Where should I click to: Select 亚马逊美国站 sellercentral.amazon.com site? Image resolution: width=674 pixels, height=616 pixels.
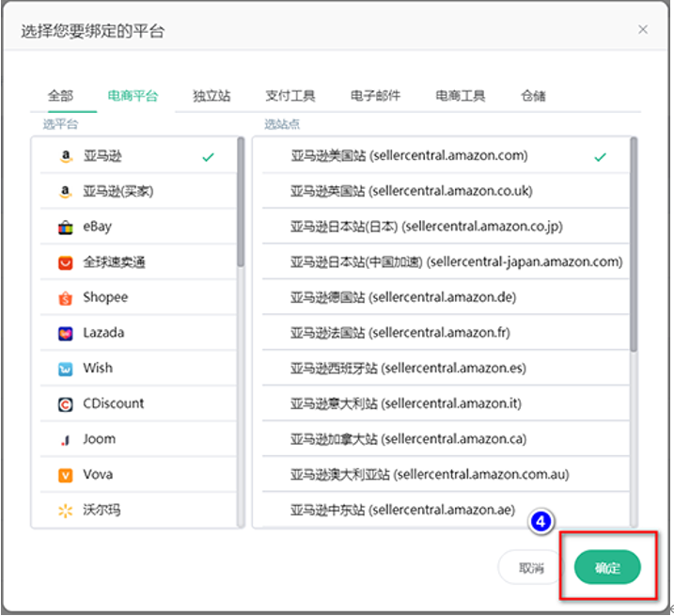pyautogui.click(x=446, y=156)
